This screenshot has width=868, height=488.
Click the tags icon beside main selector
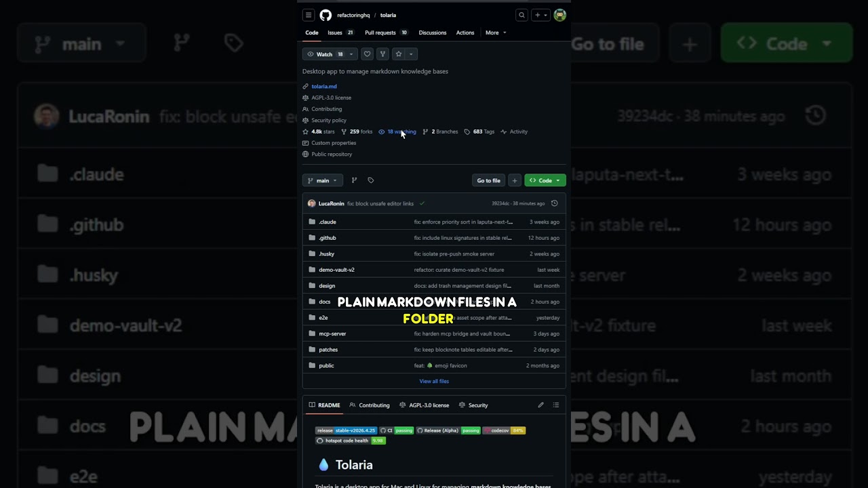370,180
